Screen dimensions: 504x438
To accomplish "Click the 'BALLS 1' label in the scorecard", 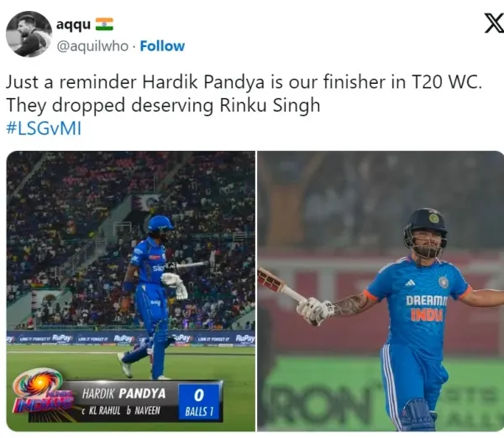I will click(x=199, y=412).
